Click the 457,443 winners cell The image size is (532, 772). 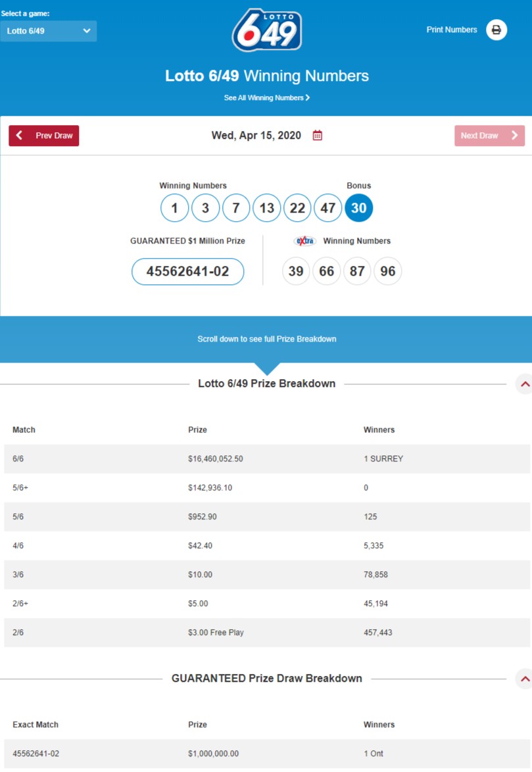point(378,633)
